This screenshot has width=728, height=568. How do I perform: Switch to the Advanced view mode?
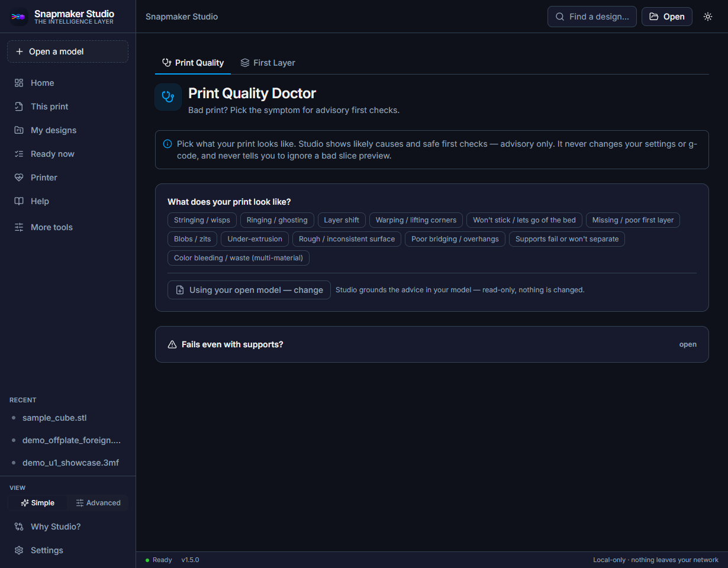[x=98, y=503]
